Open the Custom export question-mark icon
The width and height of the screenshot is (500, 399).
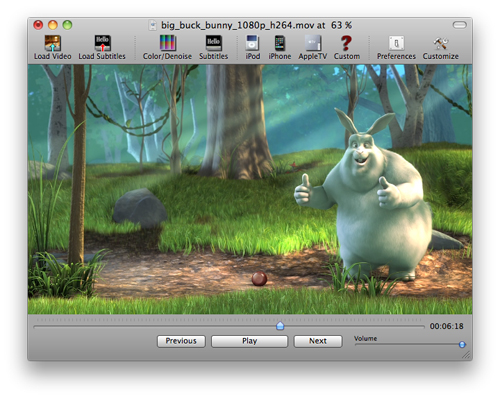point(346,43)
